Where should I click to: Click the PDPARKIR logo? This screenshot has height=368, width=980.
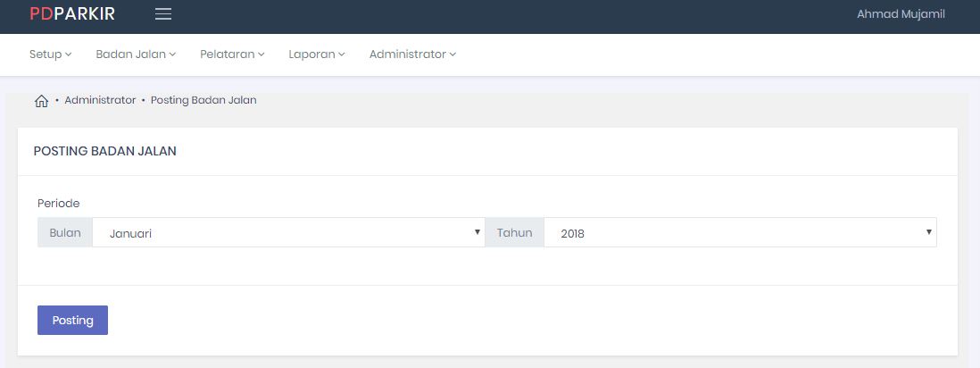tap(72, 14)
